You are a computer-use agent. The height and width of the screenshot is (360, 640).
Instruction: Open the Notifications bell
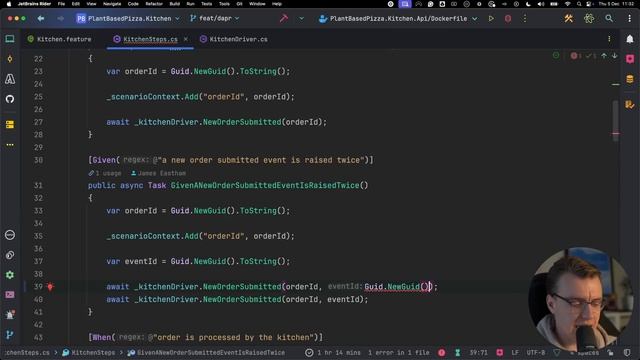pos(630,39)
